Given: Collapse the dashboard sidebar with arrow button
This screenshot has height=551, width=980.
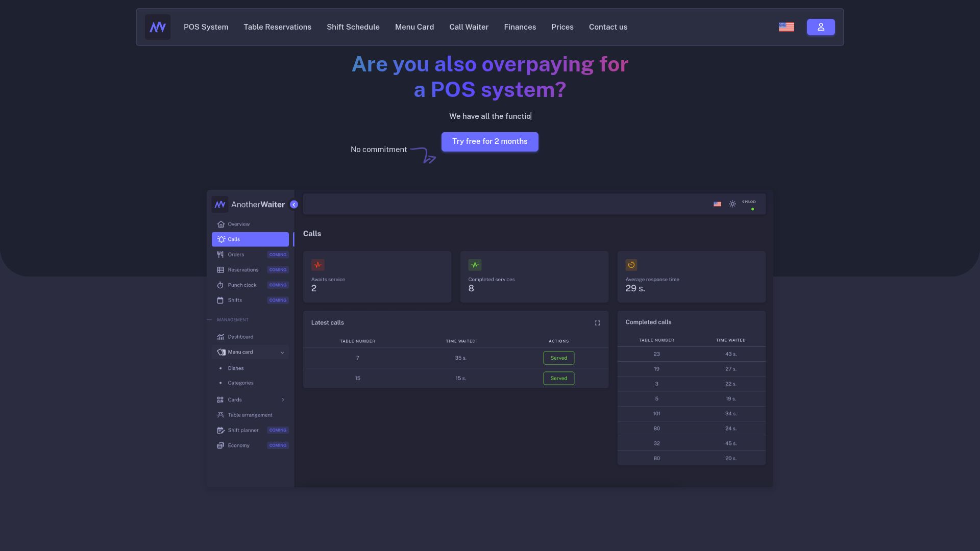Looking at the screenshot, I should (x=294, y=205).
